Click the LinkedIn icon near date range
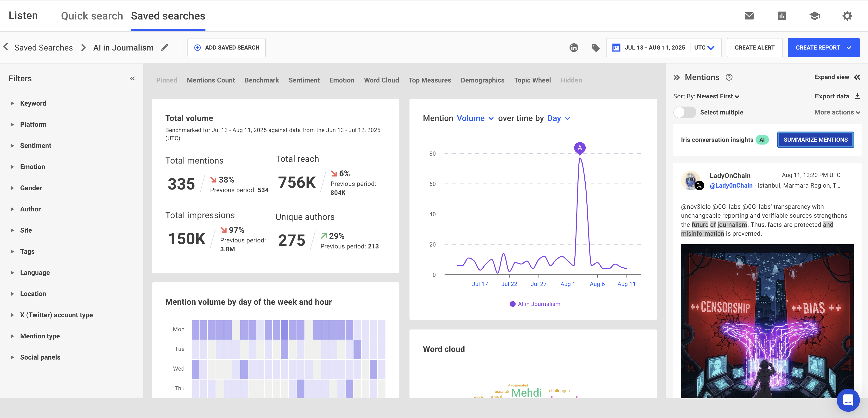Screen dimensions: 868x418 [x=573, y=48]
